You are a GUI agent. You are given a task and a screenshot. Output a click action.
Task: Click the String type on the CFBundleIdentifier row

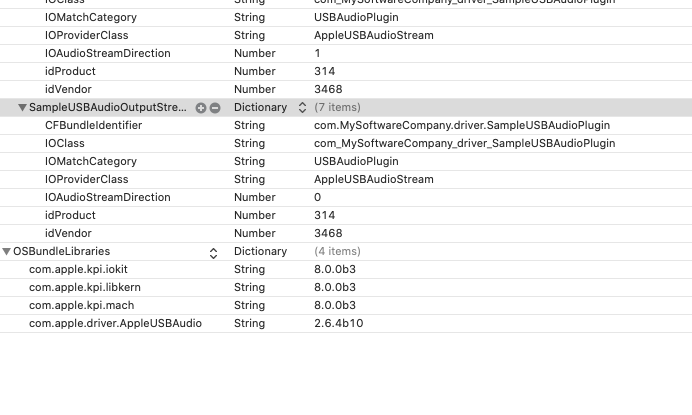[x=249, y=125]
